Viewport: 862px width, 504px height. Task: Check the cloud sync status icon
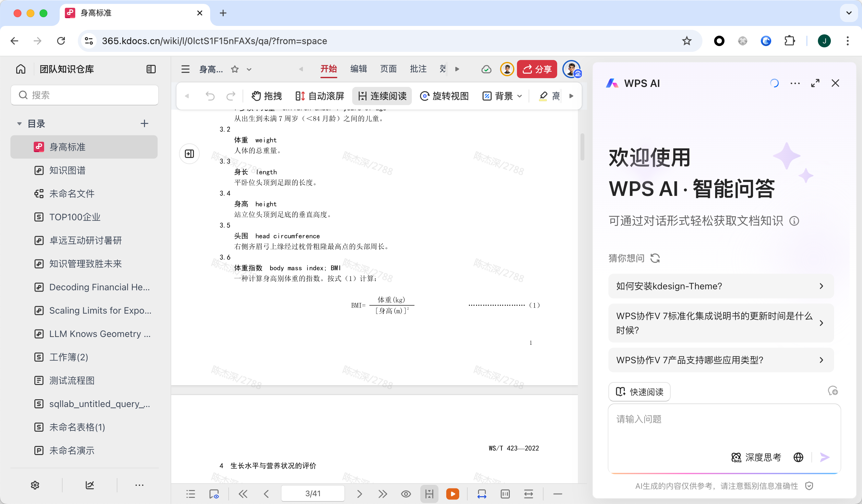[x=486, y=69]
